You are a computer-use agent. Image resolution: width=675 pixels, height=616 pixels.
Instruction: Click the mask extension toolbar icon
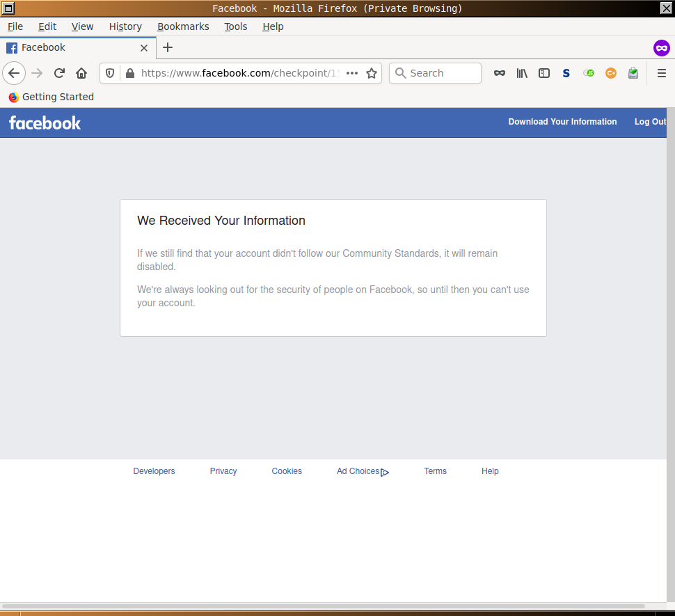coord(500,73)
